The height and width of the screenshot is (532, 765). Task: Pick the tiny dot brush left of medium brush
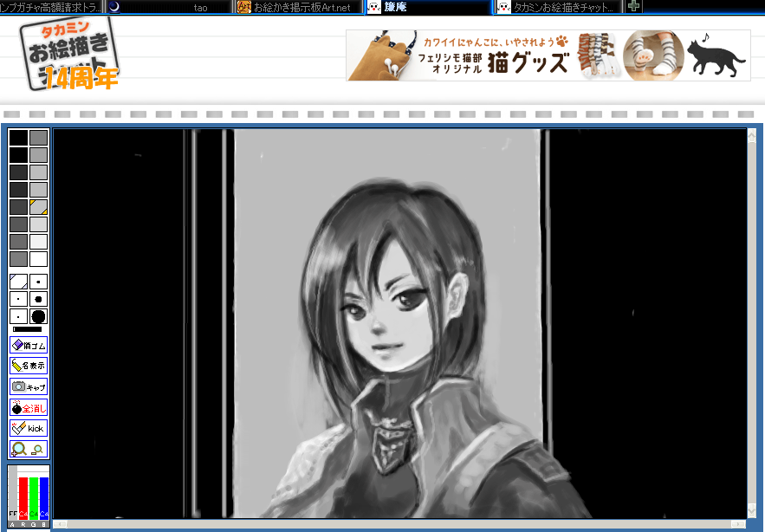tap(18, 299)
